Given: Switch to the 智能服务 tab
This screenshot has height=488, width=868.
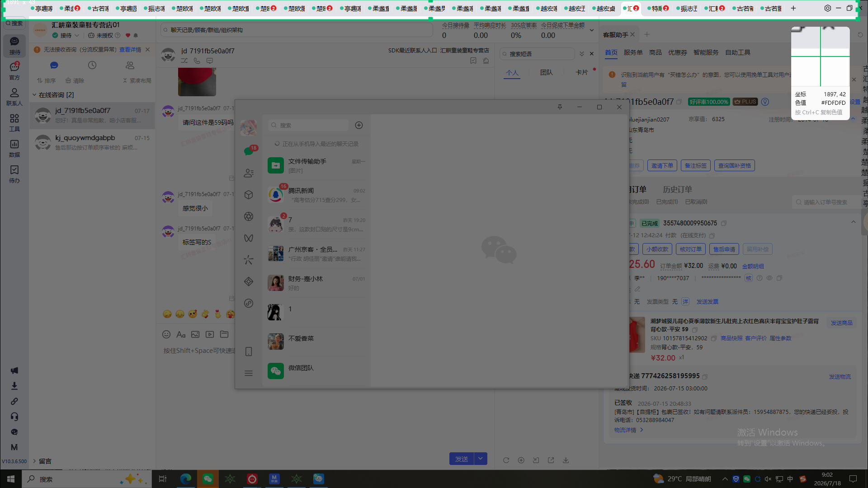Looking at the screenshot, I should [706, 52].
